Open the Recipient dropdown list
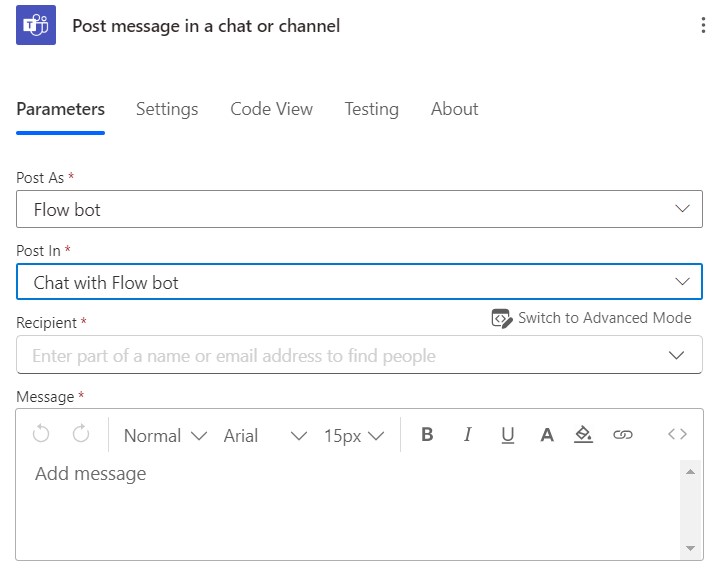Screen dimensions: 720x580 (359, 355)
